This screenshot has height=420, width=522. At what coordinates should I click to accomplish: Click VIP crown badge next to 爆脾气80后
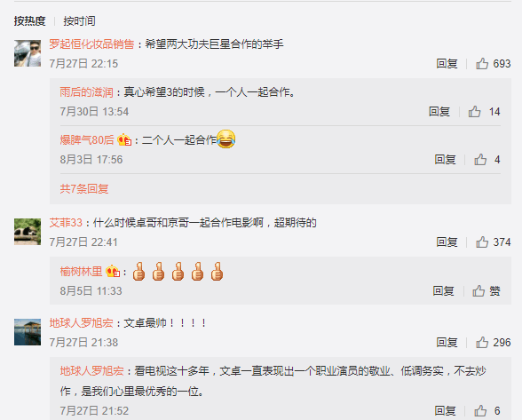click(x=124, y=140)
